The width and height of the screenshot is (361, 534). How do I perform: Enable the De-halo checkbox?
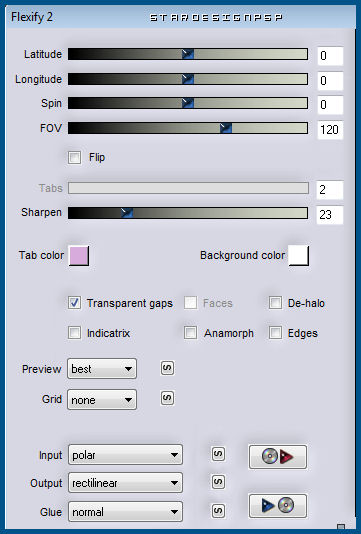[x=275, y=303]
